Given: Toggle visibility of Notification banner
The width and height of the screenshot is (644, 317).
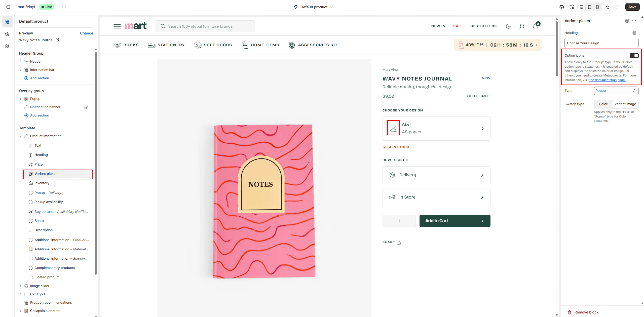Looking at the screenshot, I should coord(86,107).
